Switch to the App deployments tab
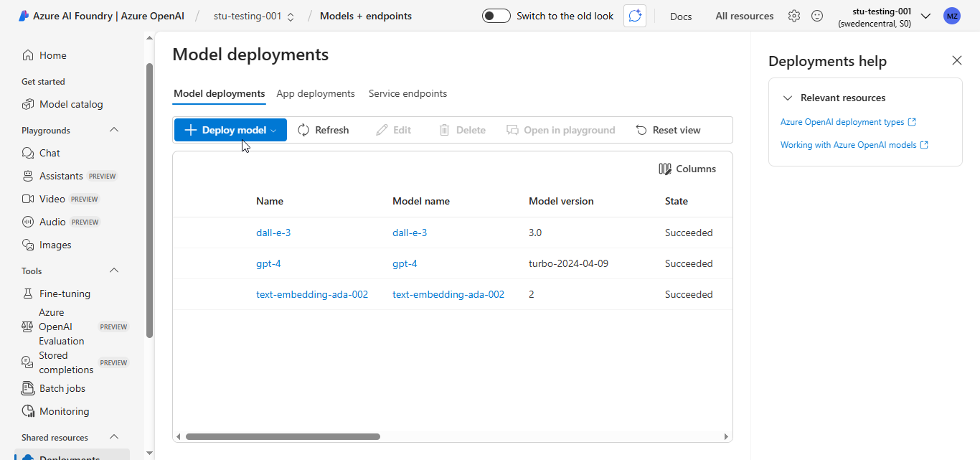 (x=316, y=93)
